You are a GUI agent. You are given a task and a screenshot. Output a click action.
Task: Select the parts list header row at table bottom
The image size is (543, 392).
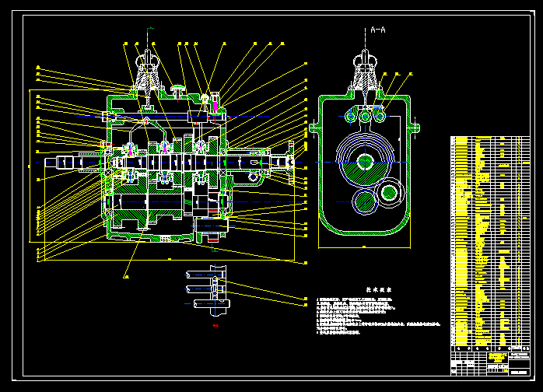[x=490, y=348]
